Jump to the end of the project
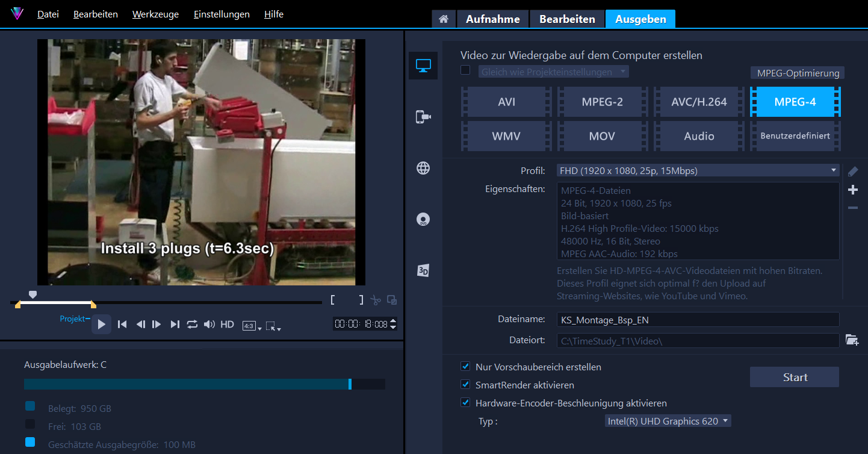 pyautogui.click(x=175, y=324)
